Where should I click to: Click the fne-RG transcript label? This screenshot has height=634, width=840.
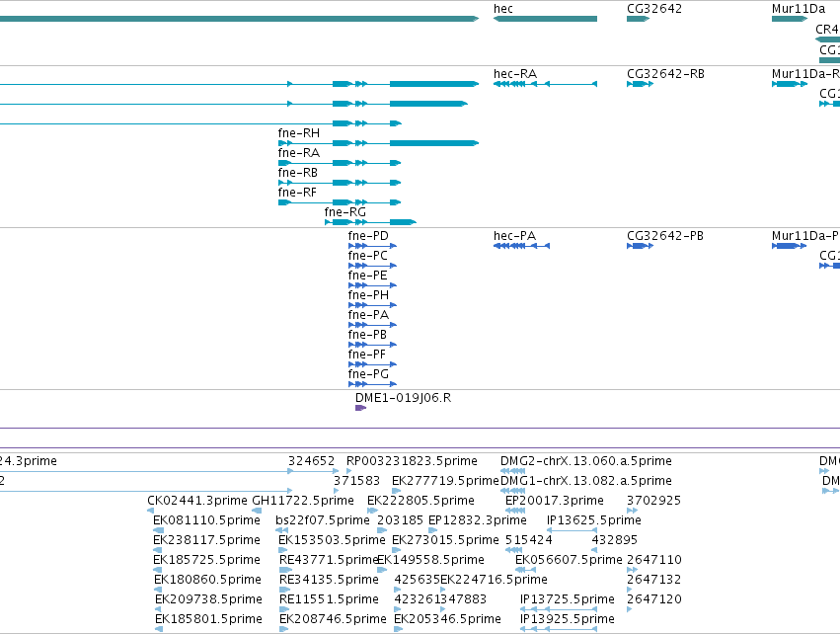click(x=345, y=212)
